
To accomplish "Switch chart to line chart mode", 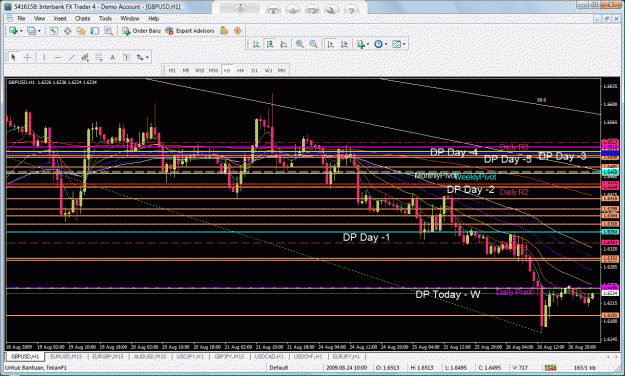I will (x=283, y=44).
